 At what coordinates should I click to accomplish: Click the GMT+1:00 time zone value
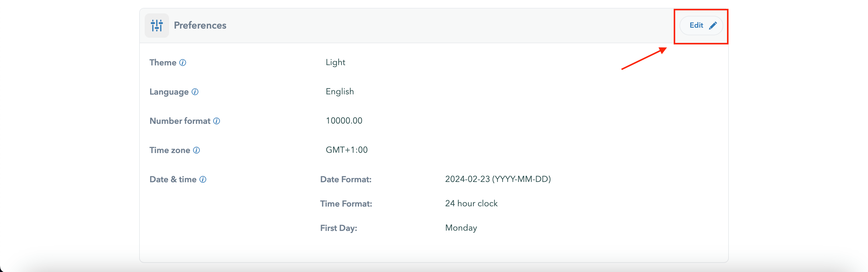346,150
